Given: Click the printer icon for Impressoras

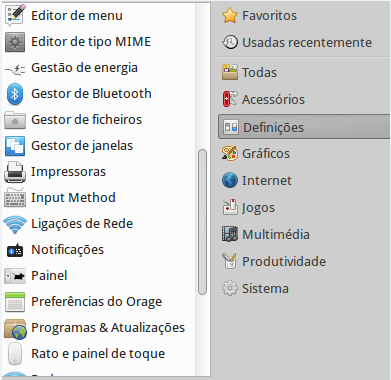Looking at the screenshot, I should click(x=15, y=172).
